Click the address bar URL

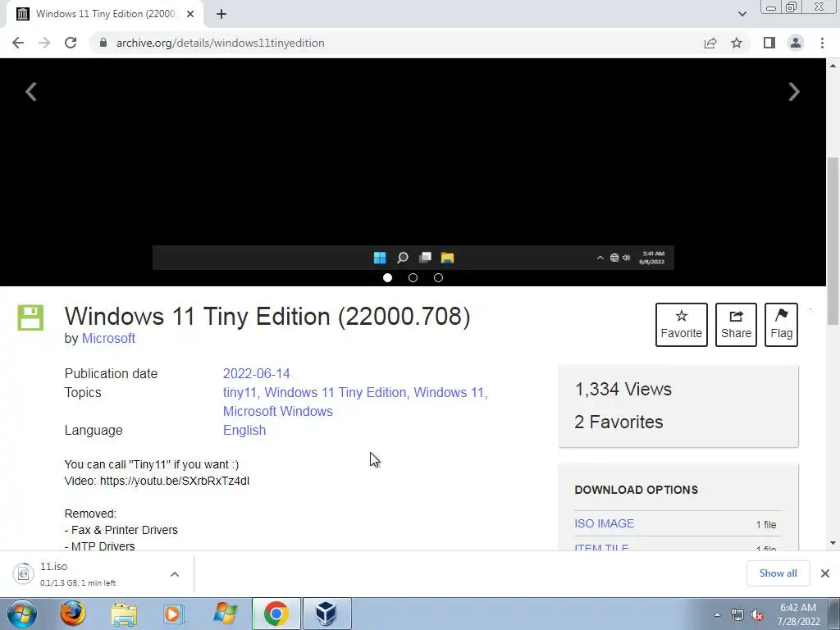pos(220,43)
